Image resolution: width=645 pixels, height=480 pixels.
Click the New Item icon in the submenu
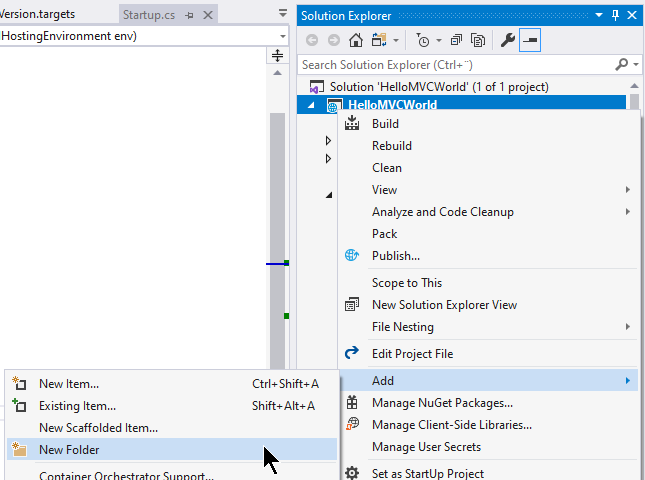coord(19,383)
